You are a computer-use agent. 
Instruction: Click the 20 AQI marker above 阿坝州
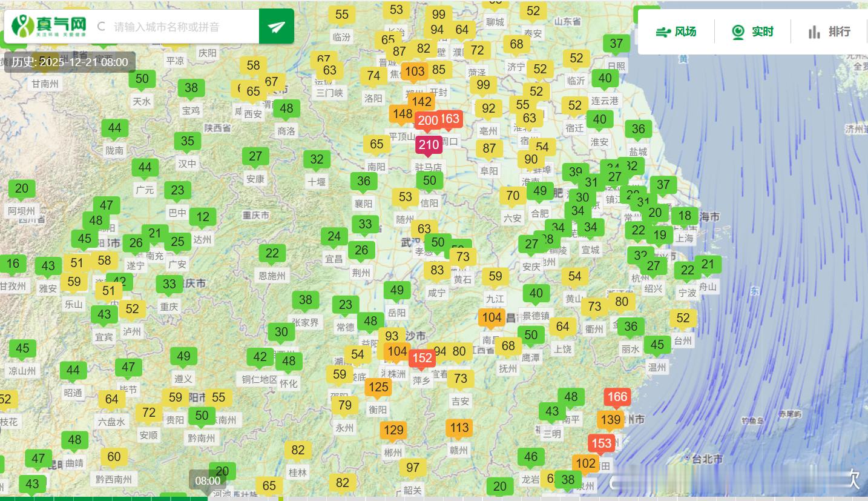pos(22,188)
